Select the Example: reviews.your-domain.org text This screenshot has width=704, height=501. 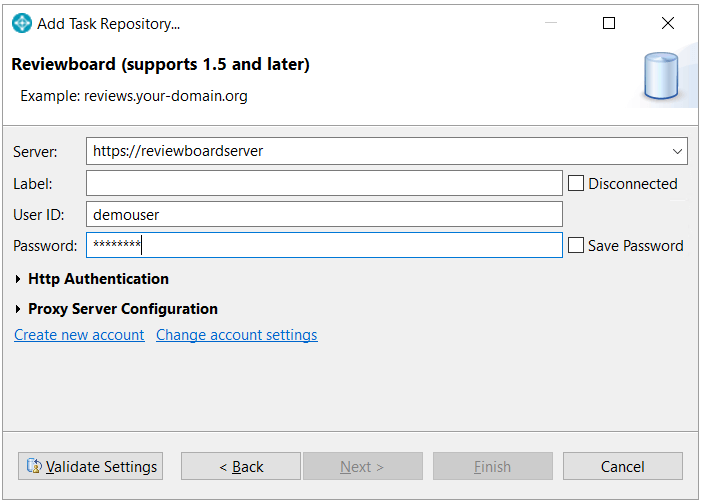(x=134, y=96)
